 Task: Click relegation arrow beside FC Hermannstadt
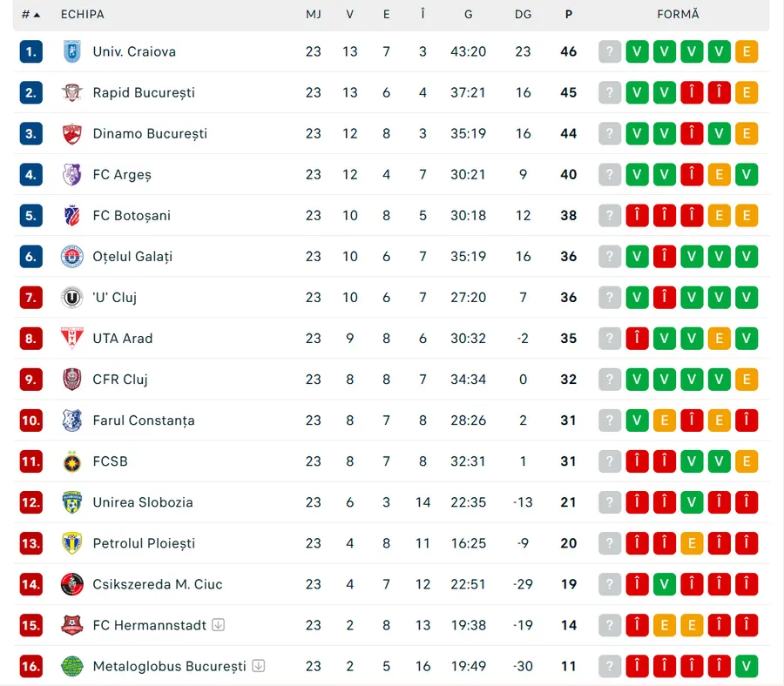coord(219,624)
